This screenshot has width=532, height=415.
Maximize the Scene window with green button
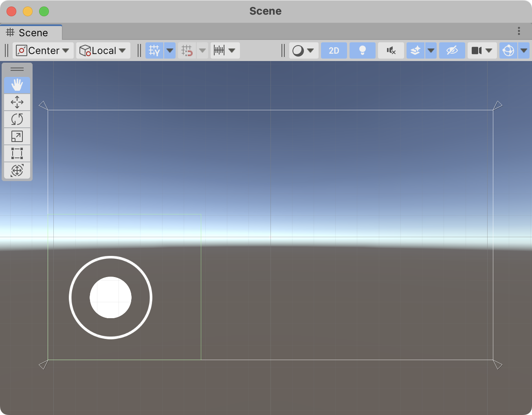click(x=44, y=11)
